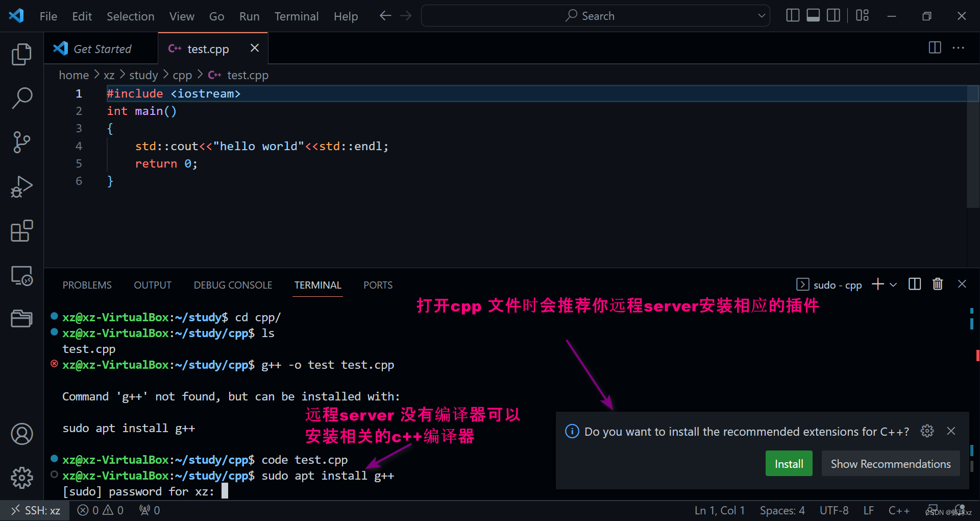The width and height of the screenshot is (980, 521).
Task: Kill terminal with the trash icon
Action: (938, 284)
